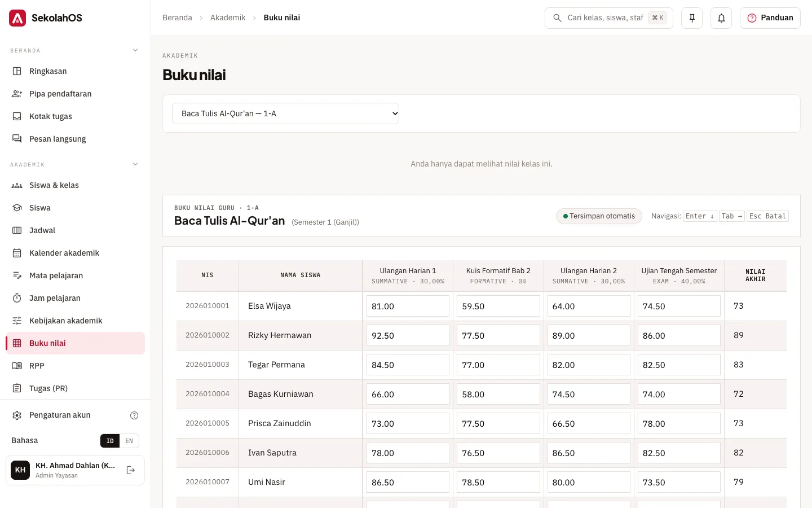Click the Kotak tugas inbox icon
The height and width of the screenshot is (508, 812).
point(17,116)
